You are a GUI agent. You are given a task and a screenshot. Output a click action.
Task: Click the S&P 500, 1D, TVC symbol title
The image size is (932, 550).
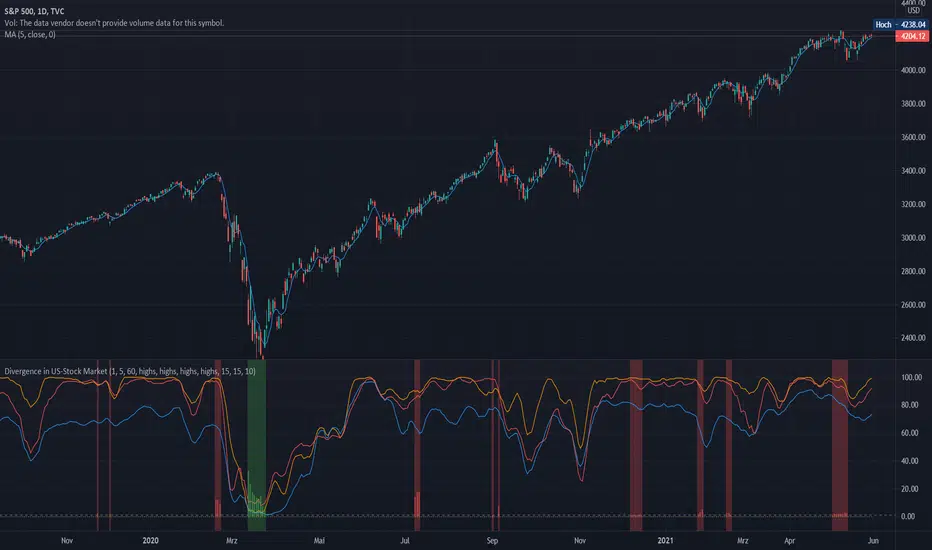pos(34,11)
